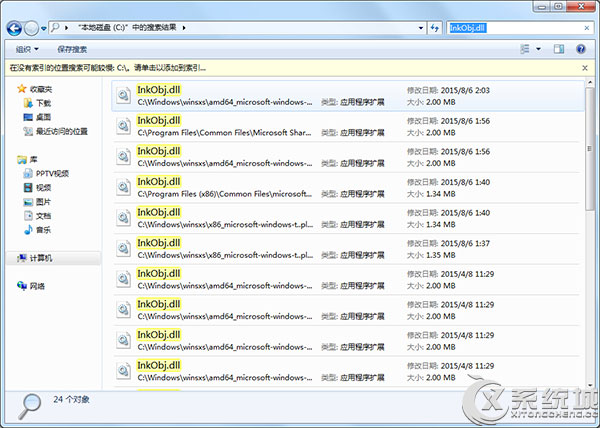Viewport: 600px width, 428px height.
Task: Click the 24 个对象 status text
Action: (x=72, y=399)
